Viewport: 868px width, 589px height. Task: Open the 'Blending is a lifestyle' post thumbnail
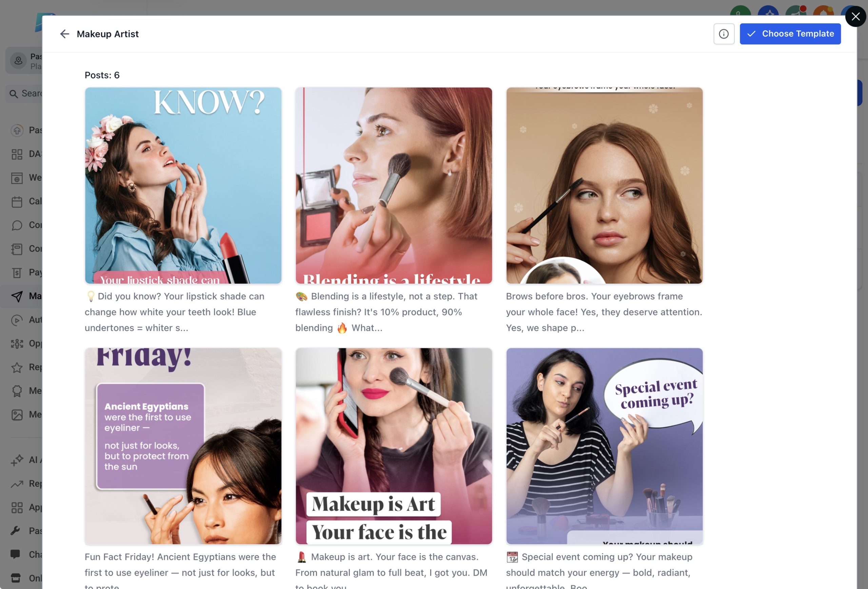(394, 185)
